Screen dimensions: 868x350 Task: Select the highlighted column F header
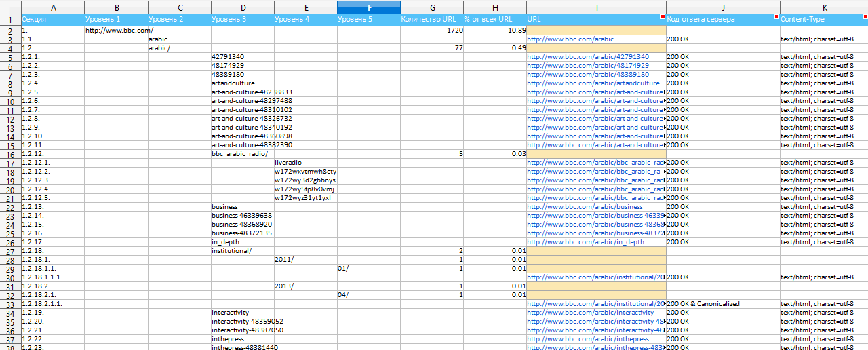tap(369, 7)
